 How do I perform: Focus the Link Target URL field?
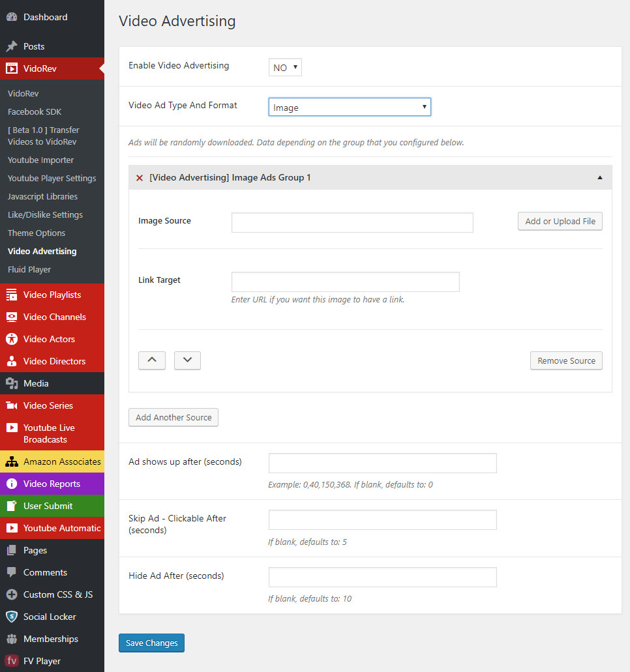[x=346, y=282]
